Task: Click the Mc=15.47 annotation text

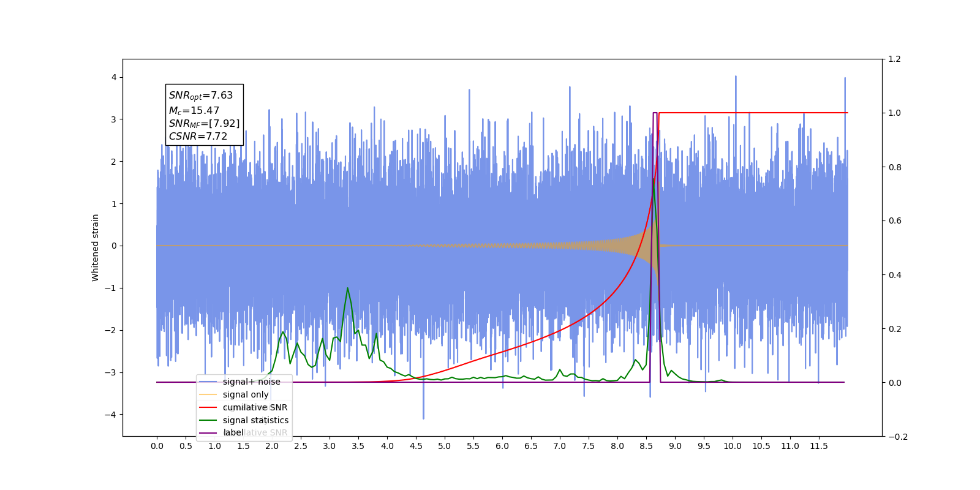Action: coord(194,111)
